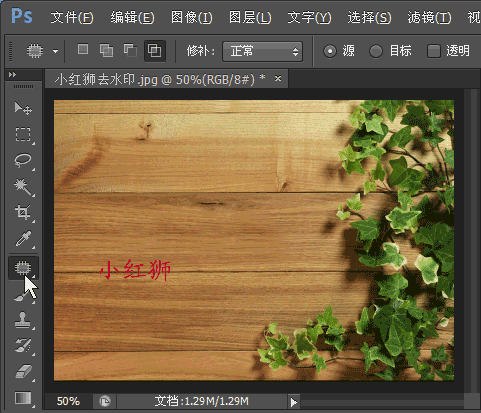
Task: Click the New selection button
Action: [83, 50]
